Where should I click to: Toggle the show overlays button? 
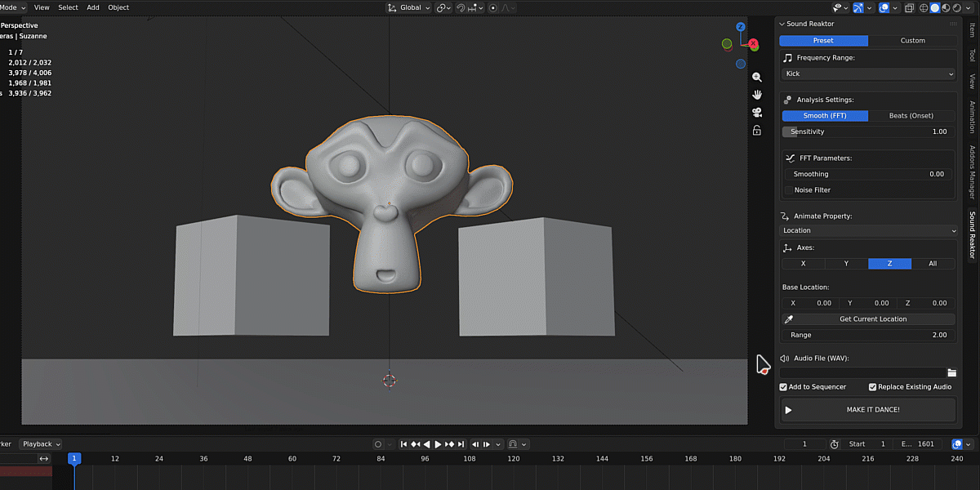(x=884, y=7)
